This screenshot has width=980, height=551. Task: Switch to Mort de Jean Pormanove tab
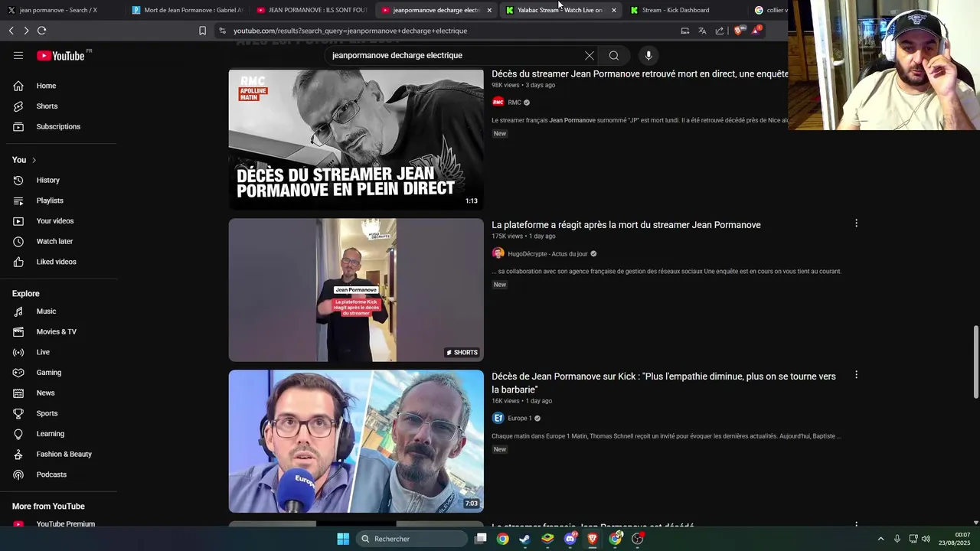[x=186, y=10]
